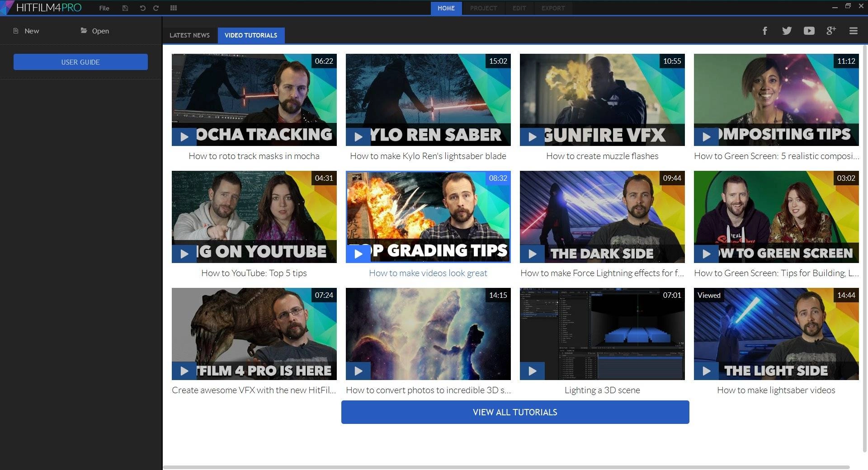This screenshot has height=470, width=868.
Task: Play the How to Green Screen video
Action: coord(706,254)
